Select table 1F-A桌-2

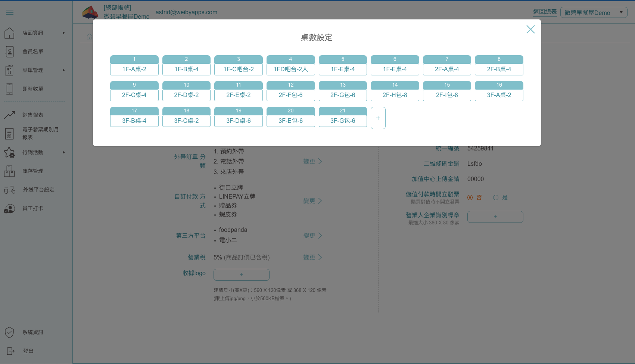click(134, 65)
